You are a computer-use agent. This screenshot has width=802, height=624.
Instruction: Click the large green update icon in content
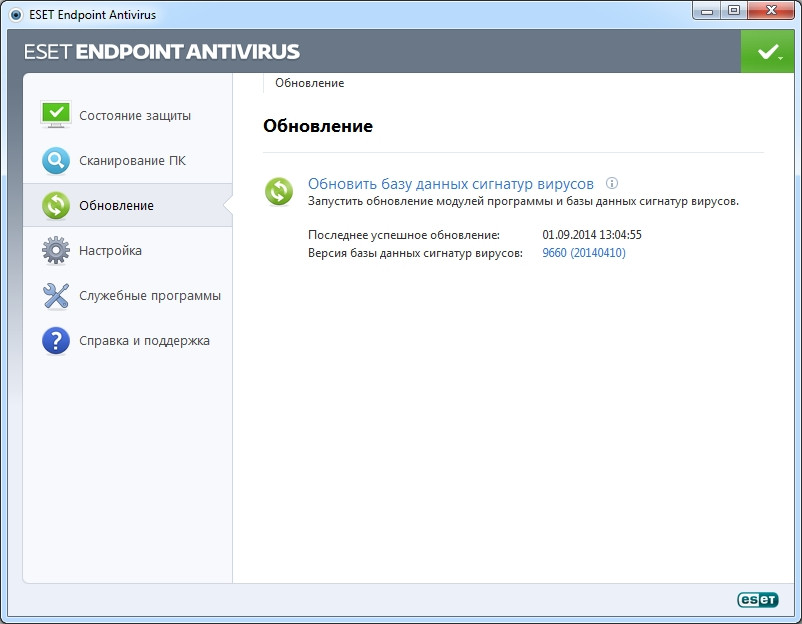(x=279, y=191)
